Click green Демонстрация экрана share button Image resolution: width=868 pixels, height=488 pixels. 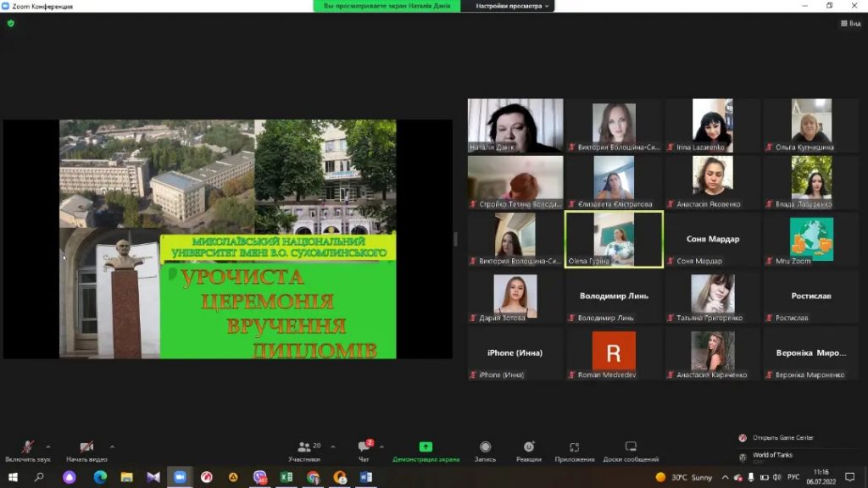click(x=426, y=450)
